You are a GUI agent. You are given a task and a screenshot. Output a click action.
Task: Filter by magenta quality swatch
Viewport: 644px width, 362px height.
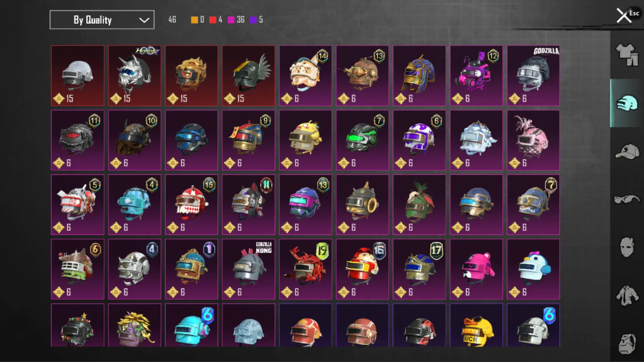click(x=231, y=20)
